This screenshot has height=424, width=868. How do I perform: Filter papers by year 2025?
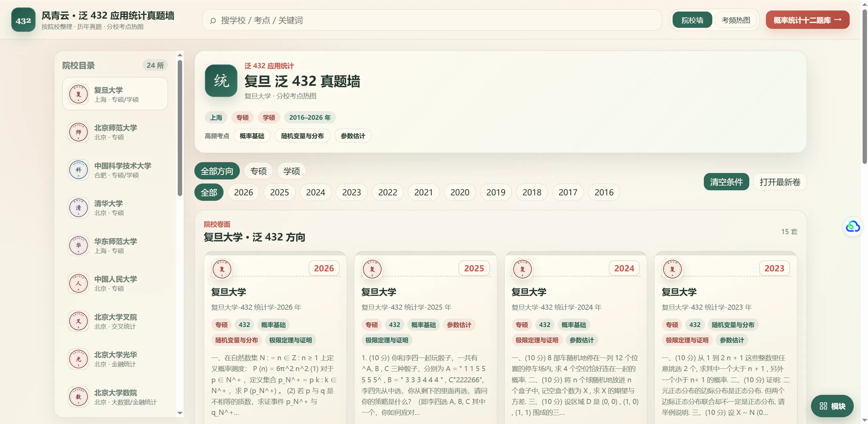(x=279, y=192)
